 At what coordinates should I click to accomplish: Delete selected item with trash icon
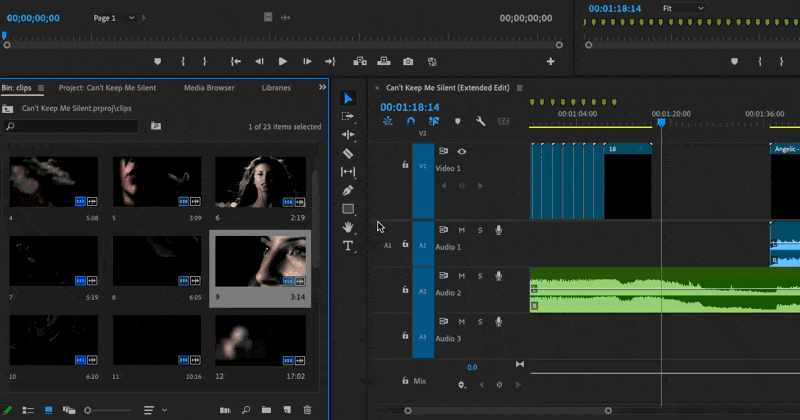[x=307, y=410]
